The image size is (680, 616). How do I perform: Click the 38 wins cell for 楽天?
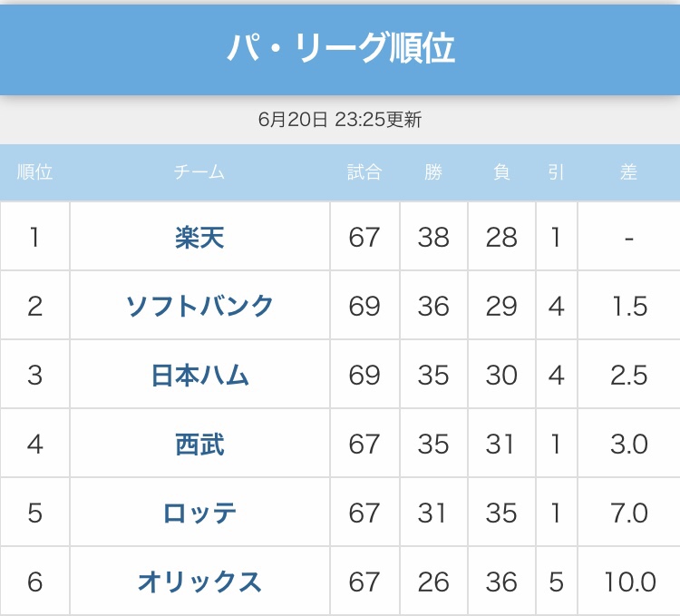tap(433, 238)
